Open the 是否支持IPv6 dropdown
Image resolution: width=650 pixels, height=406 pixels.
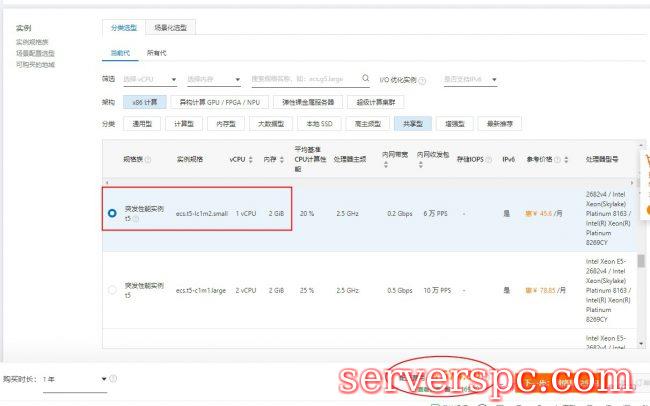pos(471,79)
